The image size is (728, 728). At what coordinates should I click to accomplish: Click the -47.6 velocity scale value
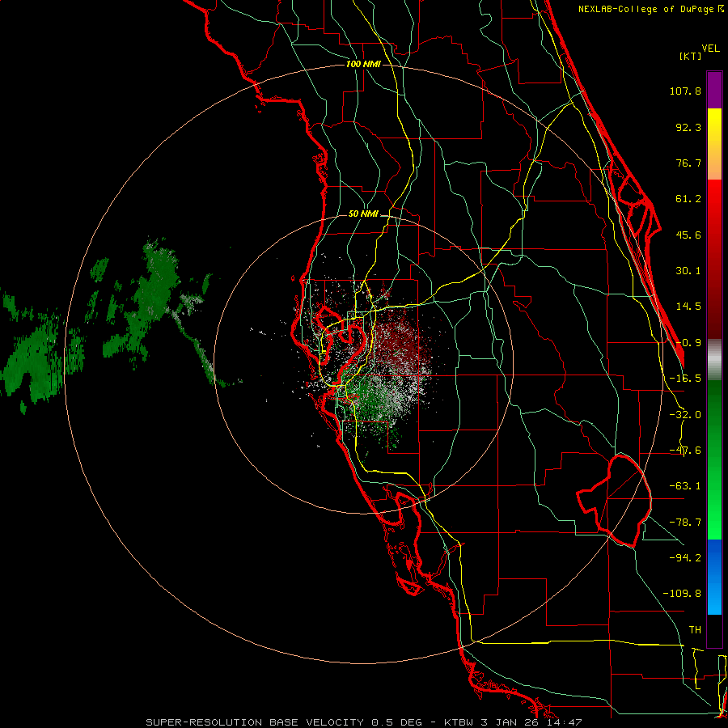tap(685, 451)
